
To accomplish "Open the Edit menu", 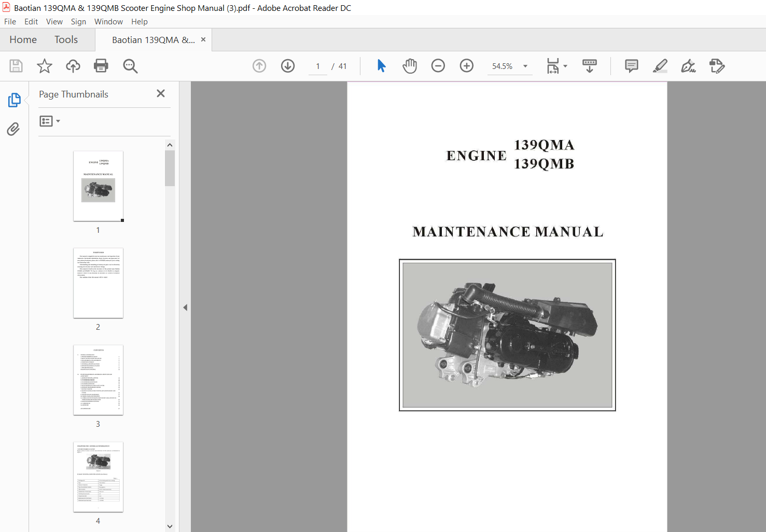I will point(31,22).
